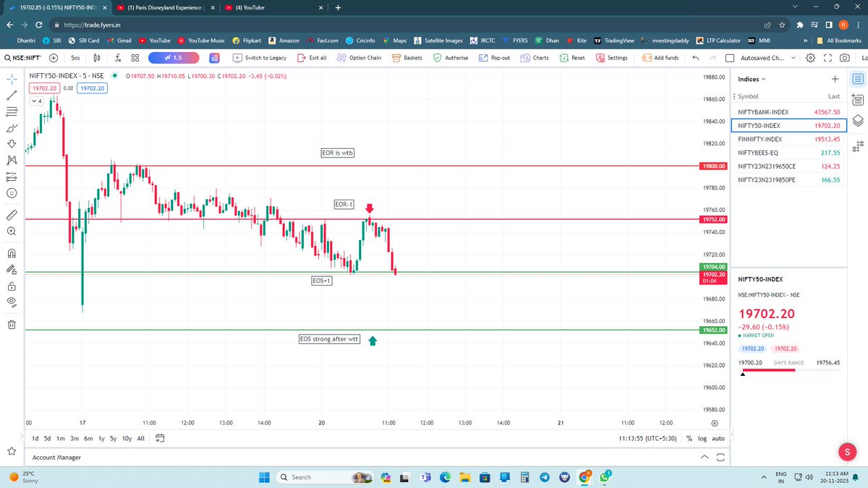Select the All date range

[140, 438]
